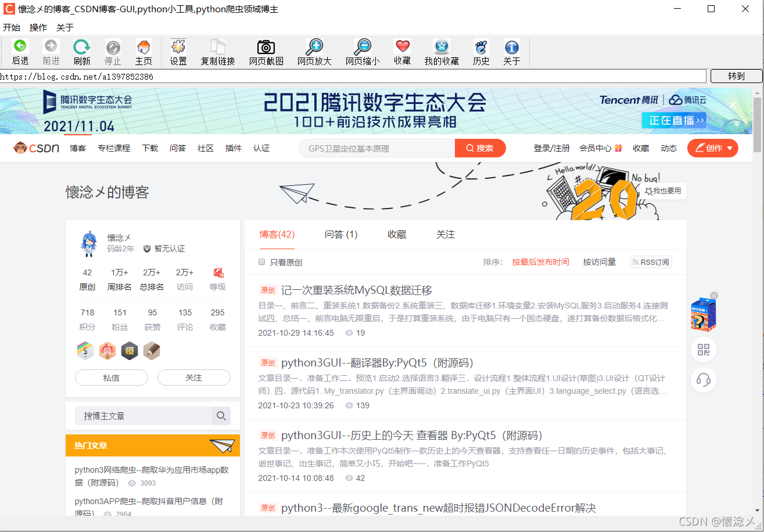Click the headset customer service icon
The image size is (764, 532).
coord(704,380)
